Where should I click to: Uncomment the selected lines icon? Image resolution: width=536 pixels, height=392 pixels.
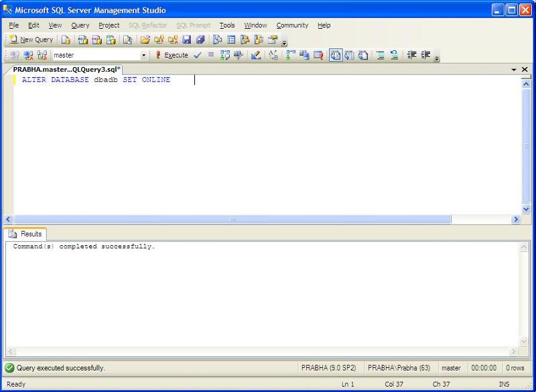(x=394, y=56)
